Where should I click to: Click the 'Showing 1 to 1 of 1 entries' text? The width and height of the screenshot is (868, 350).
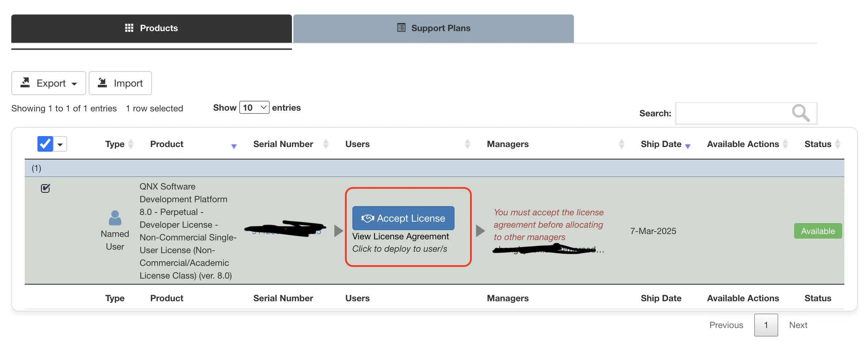pyautogui.click(x=64, y=108)
